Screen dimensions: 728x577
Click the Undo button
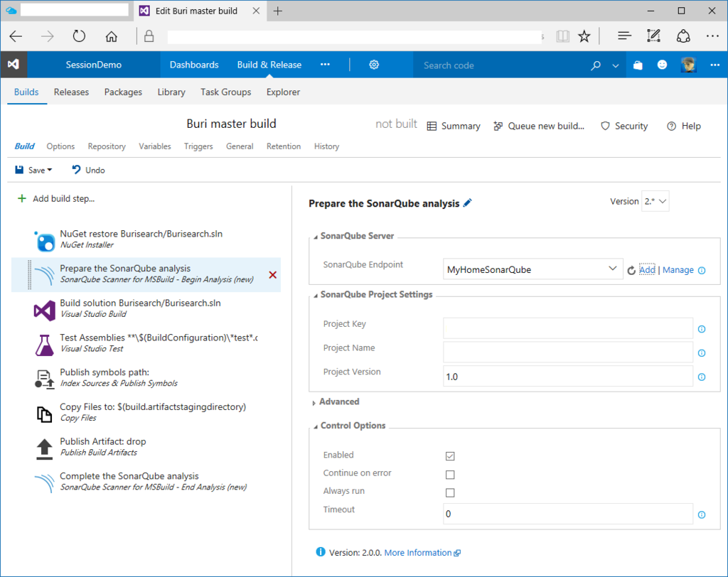(x=88, y=170)
